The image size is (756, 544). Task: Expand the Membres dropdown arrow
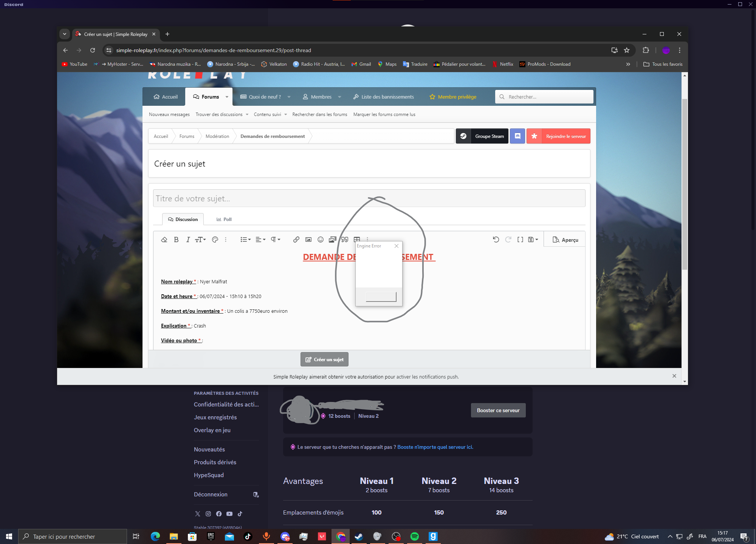pyautogui.click(x=339, y=97)
